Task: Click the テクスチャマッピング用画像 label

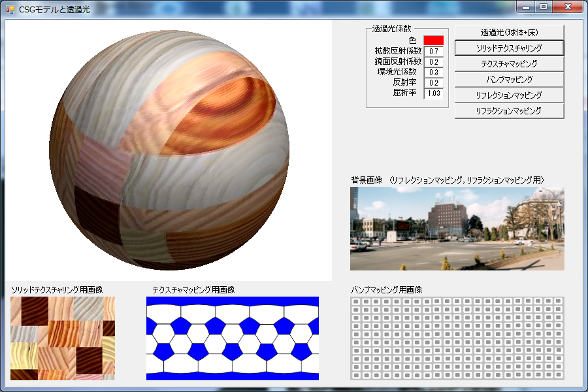Action: pyautogui.click(x=193, y=290)
